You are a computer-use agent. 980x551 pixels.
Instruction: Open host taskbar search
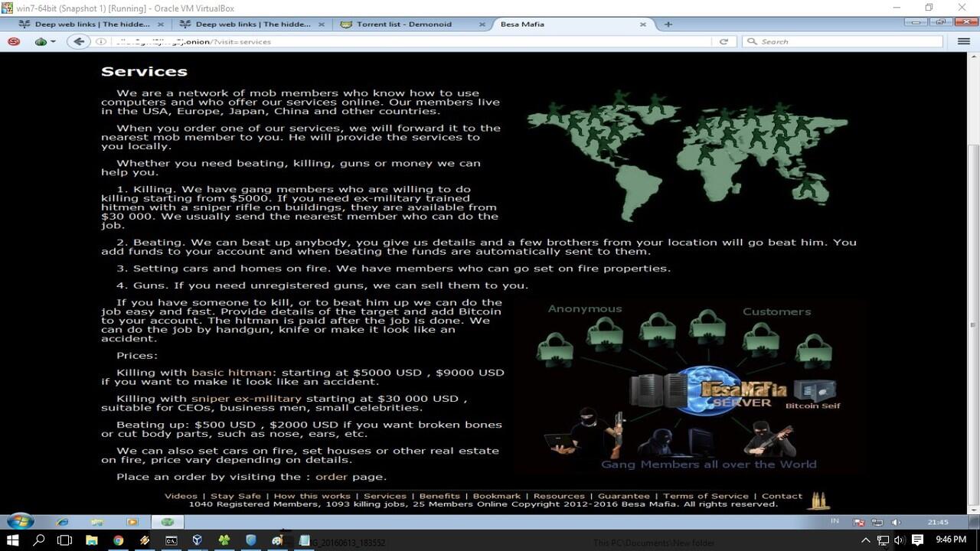tap(39, 540)
